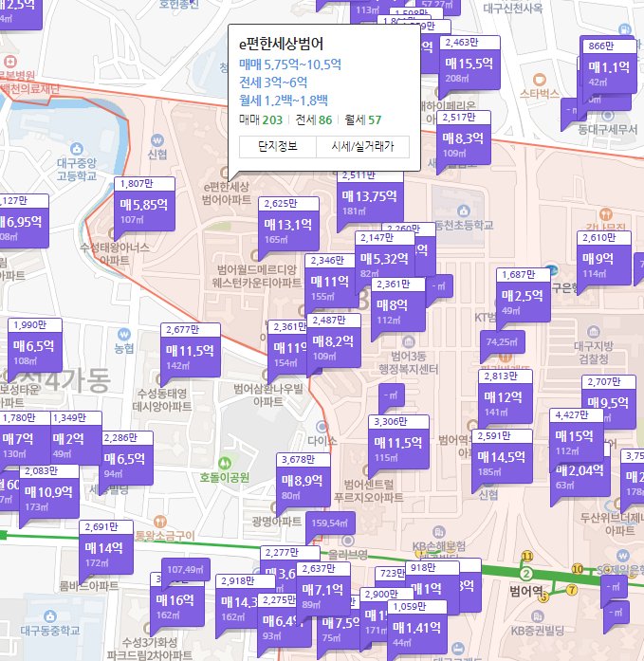Click the 범어월드메르디앙웨스턴카운티아파트 label
The height and width of the screenshot is (661, 644).
tap(257, 276)
